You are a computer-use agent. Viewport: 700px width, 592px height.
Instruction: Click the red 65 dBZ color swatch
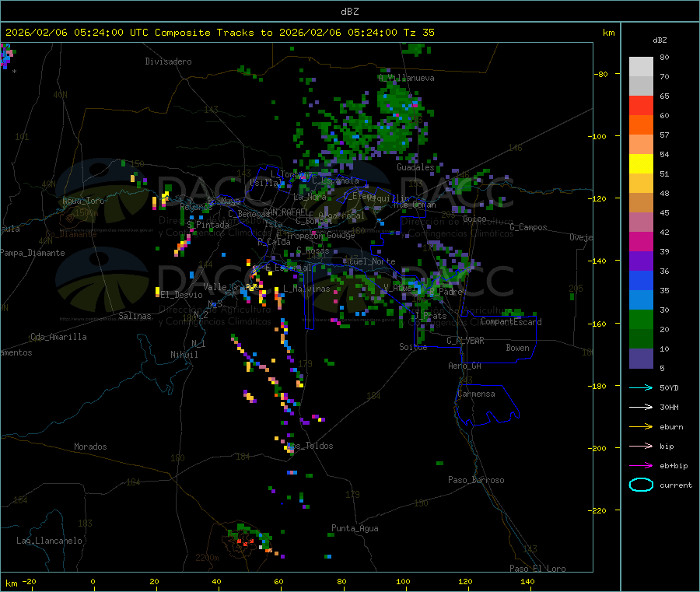[x=641, y=105]
